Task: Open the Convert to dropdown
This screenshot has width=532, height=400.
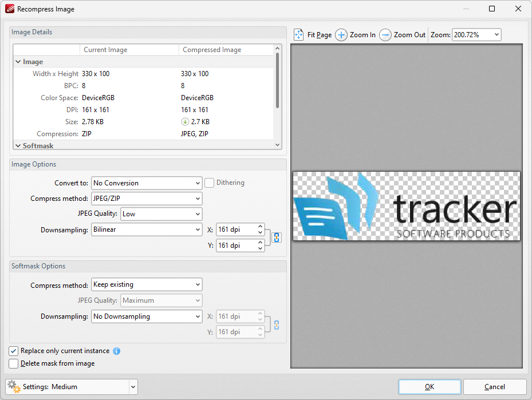Action: pyautogui.click(x=147, y=183)
